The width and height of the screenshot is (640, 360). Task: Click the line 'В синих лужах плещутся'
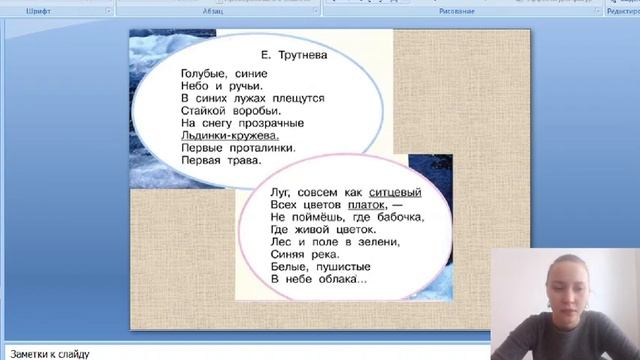pos(253,99)
